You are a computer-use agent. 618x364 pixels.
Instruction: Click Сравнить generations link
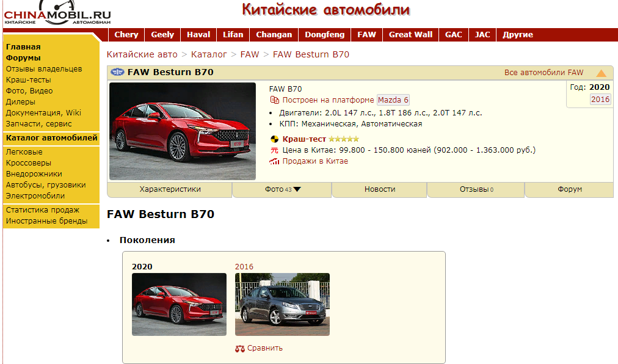[x=264, y=348]
